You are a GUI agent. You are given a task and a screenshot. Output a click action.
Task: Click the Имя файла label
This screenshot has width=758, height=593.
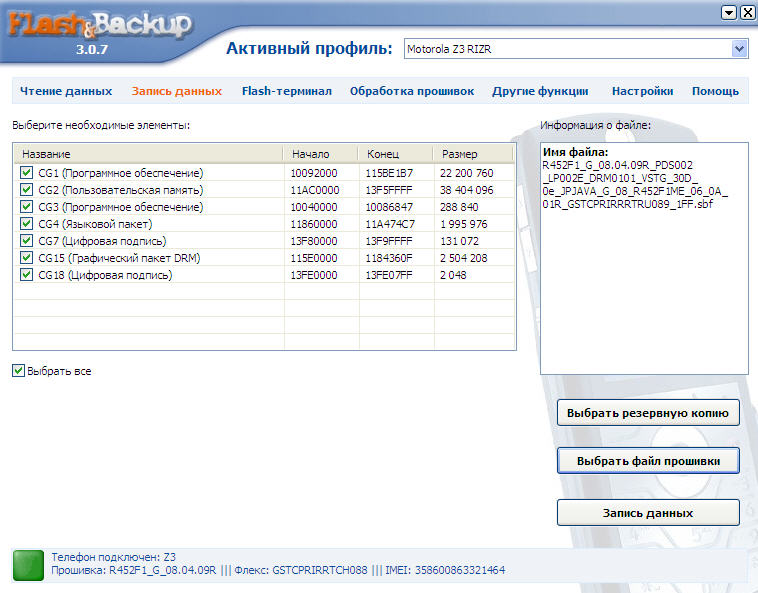coord(575,152)
